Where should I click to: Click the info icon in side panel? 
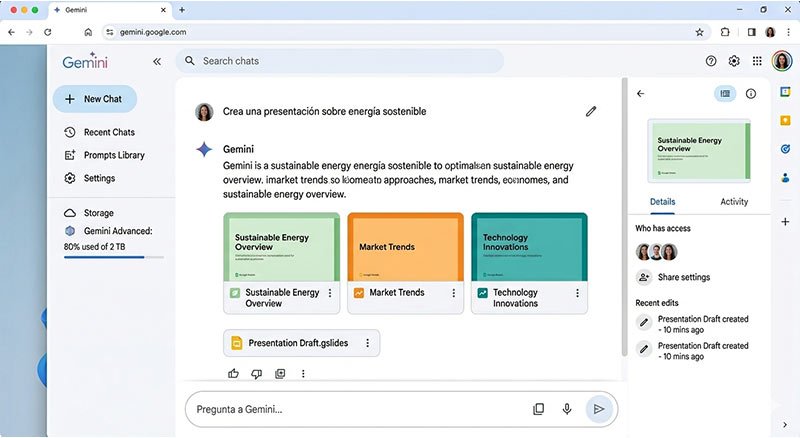click(x=751, y=94)
